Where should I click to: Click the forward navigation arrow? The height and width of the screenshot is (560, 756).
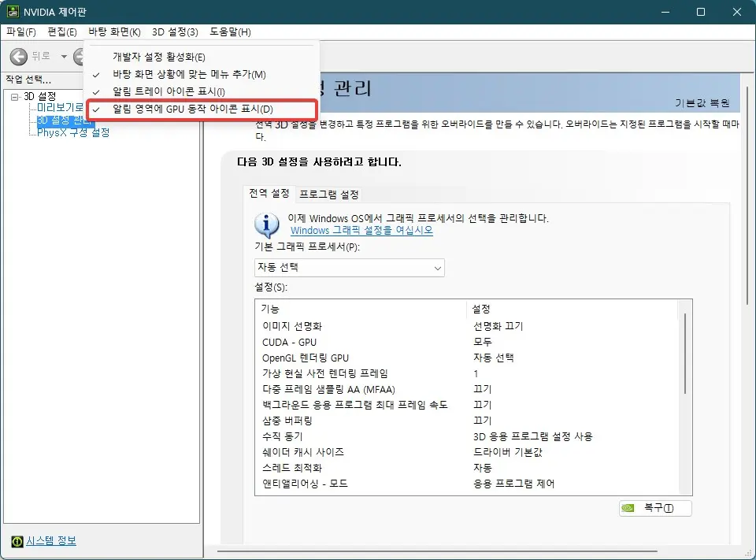[x=80, y=56]
